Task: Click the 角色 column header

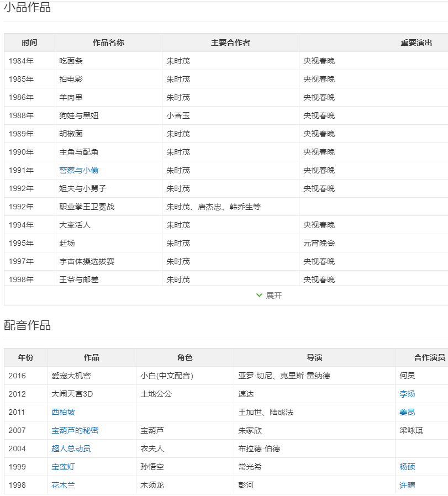Action: click(185, 357)
